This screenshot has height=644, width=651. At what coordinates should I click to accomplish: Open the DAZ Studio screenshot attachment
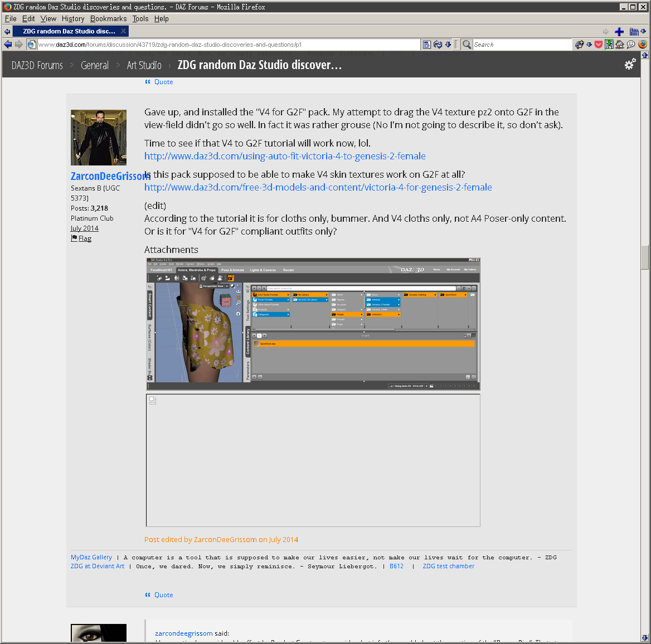313,324
